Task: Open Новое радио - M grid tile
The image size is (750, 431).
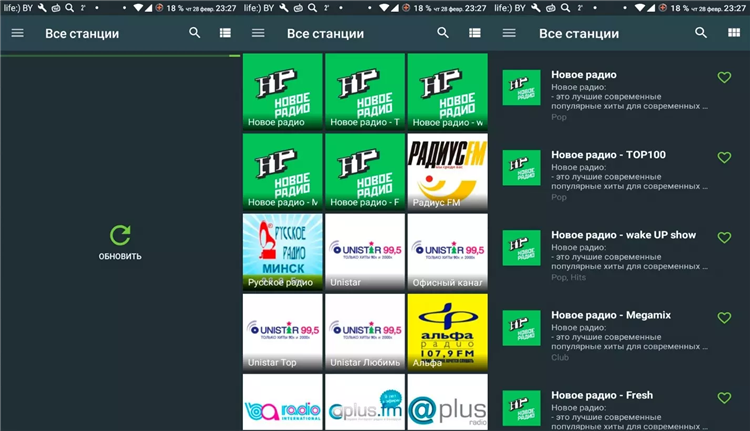Action: [283, 172]
